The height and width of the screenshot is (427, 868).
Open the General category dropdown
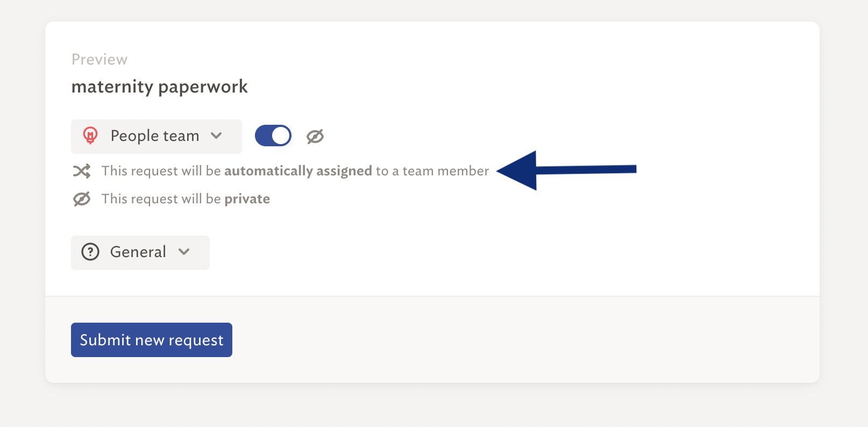point(140,252)
